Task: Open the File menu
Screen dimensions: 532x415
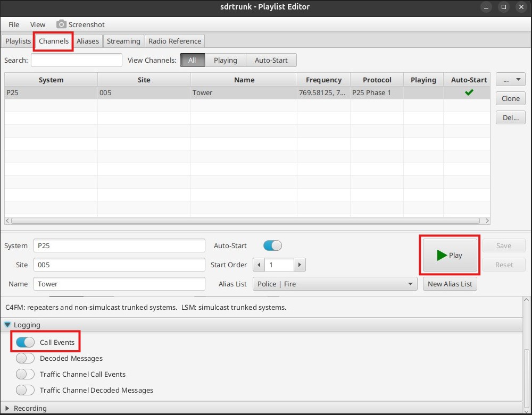Action: tap(14, 24)
